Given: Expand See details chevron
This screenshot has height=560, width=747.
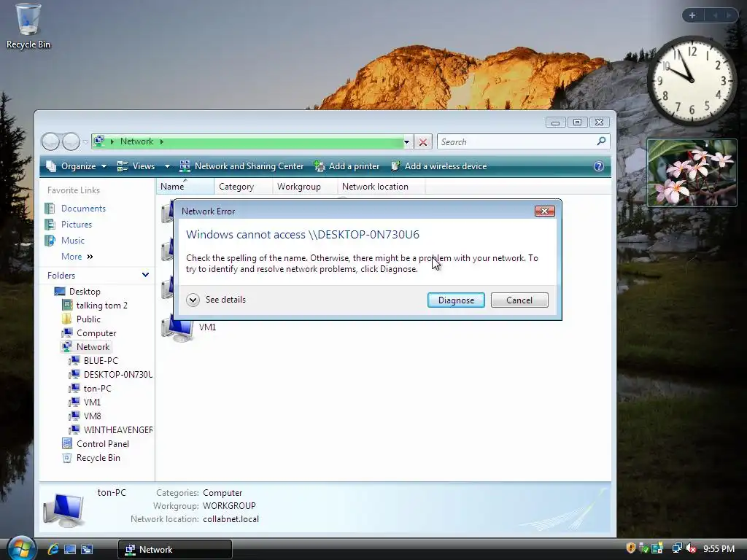Looking at the screenshot, I should (193, 300).
